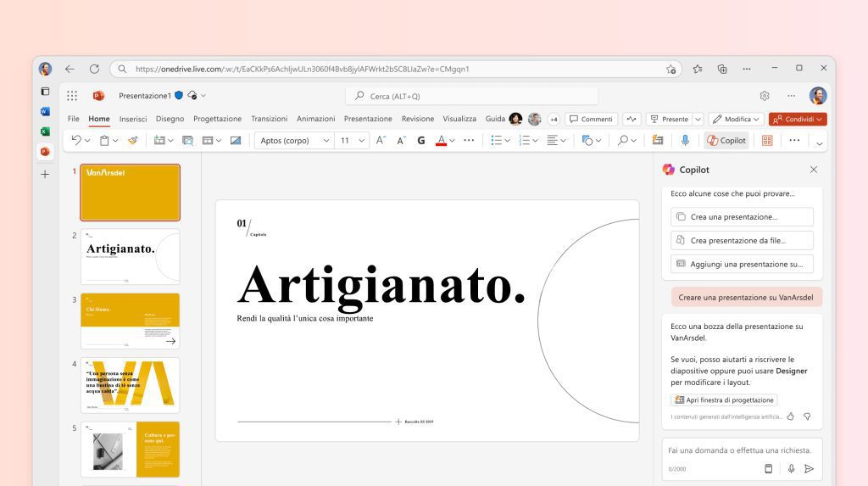The width and height of the screenshot is (868, 486).
Task: Open the Visualizza tab
Action: 459,119
